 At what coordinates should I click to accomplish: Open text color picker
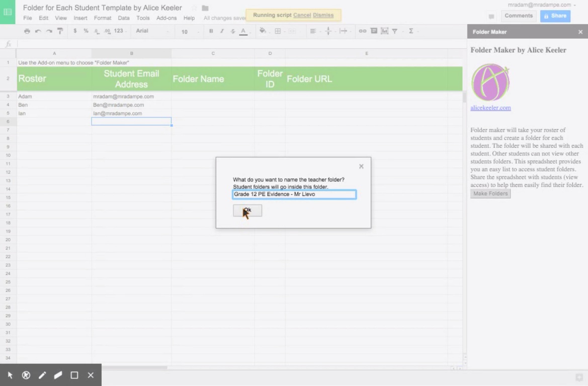[x=243, y=32]
